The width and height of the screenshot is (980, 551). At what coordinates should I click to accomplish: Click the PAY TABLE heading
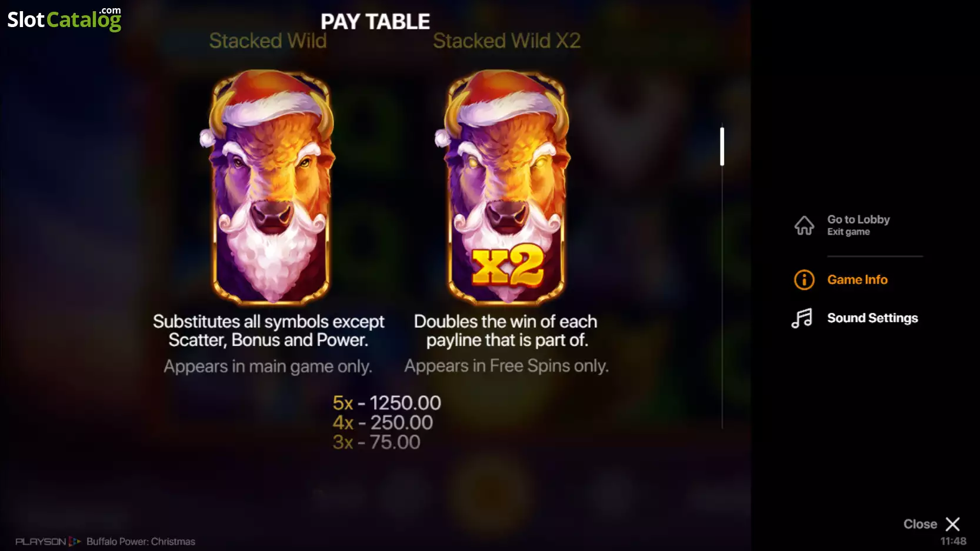(x=375, y=22)
